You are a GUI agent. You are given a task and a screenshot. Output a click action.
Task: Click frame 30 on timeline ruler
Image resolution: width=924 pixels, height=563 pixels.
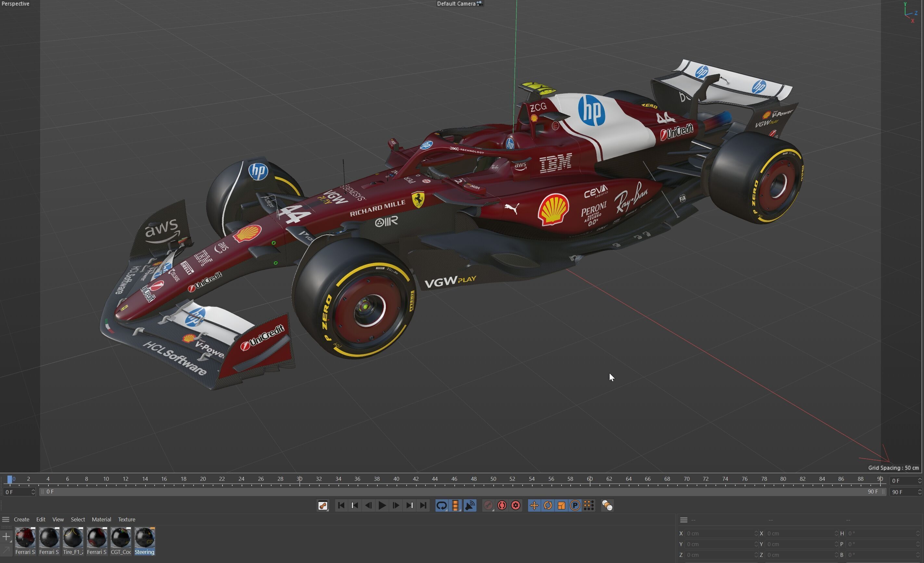299,479
